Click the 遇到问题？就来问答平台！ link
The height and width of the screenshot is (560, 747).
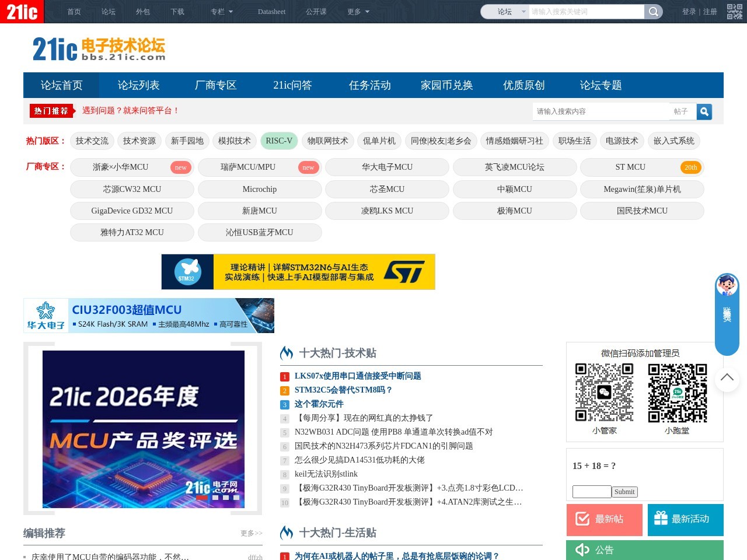131,111
